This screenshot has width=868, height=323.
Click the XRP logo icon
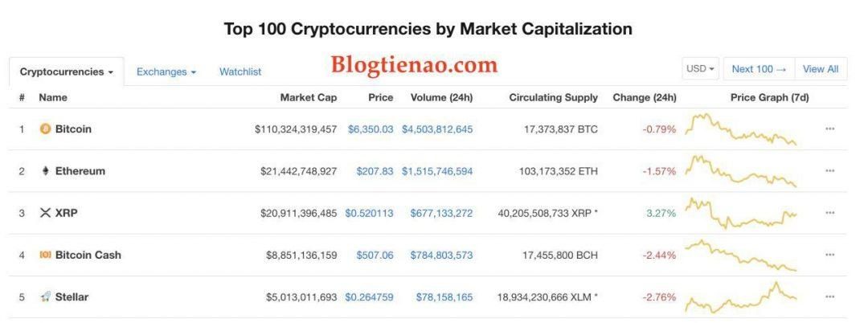point(45,213)
